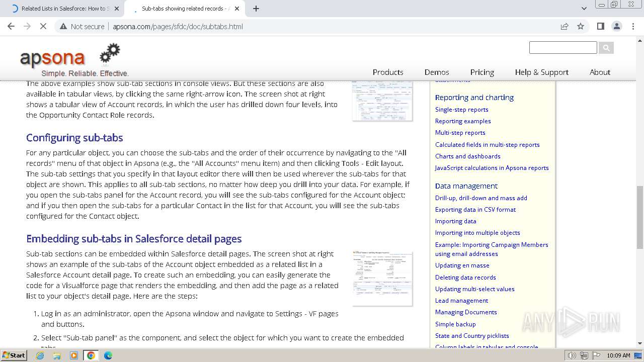The height and width of the screenshot is (362, 644).
Task: Close the Sub-tabs showing related records tab
Action: (237, 9)
